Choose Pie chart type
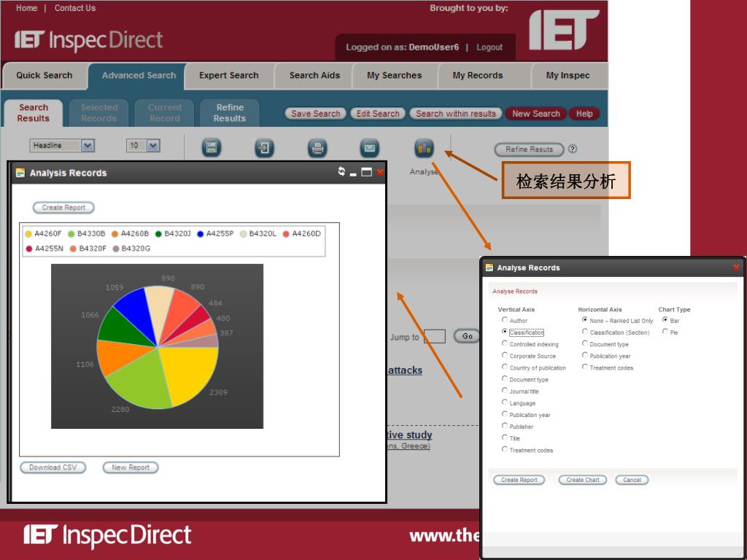The width and height of the screenshot is (747, 560). [665, 332]
